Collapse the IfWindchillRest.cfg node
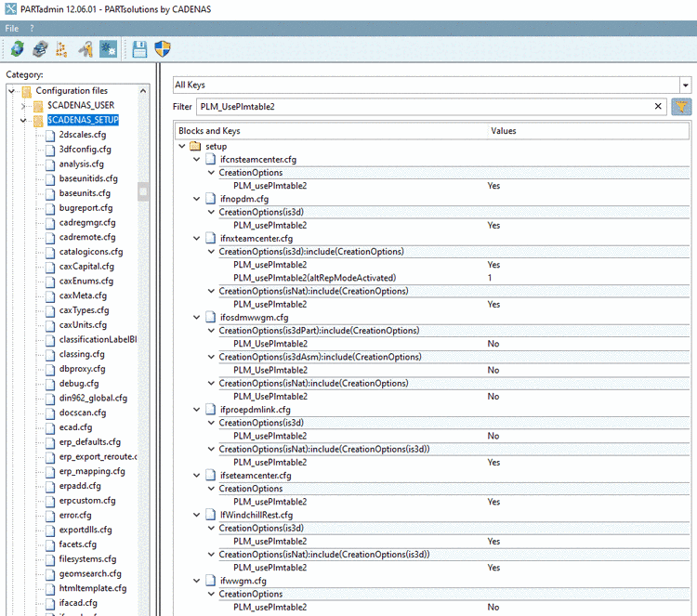 pyautogui.click(x=196, y=515)
